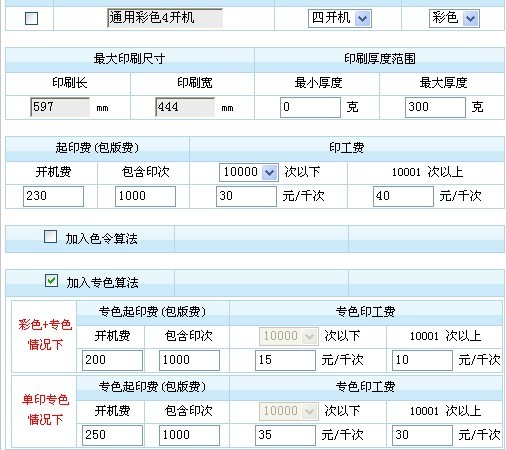
Task: Click 包含印次 field under 起印费 section
Action: pos(145,196)
